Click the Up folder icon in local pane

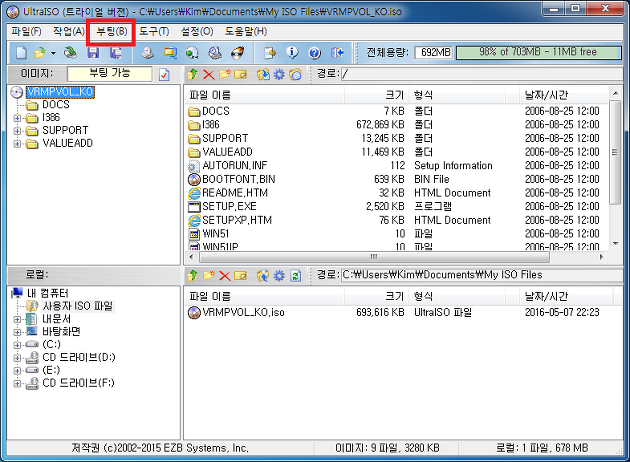pyautogui.click(x=192, y=276)
